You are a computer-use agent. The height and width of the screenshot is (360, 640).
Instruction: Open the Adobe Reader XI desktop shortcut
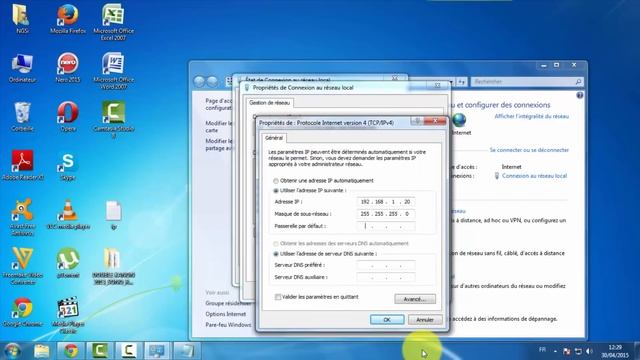pos(22,166)
